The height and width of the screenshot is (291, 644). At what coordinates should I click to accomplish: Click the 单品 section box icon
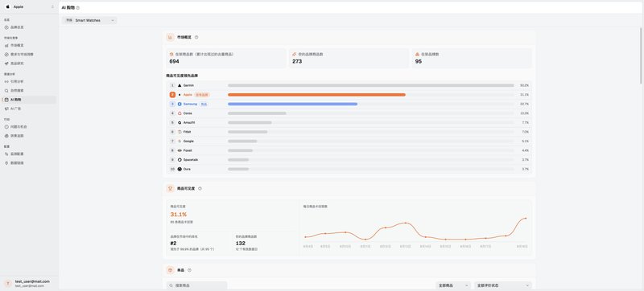(x=170, y=271)
